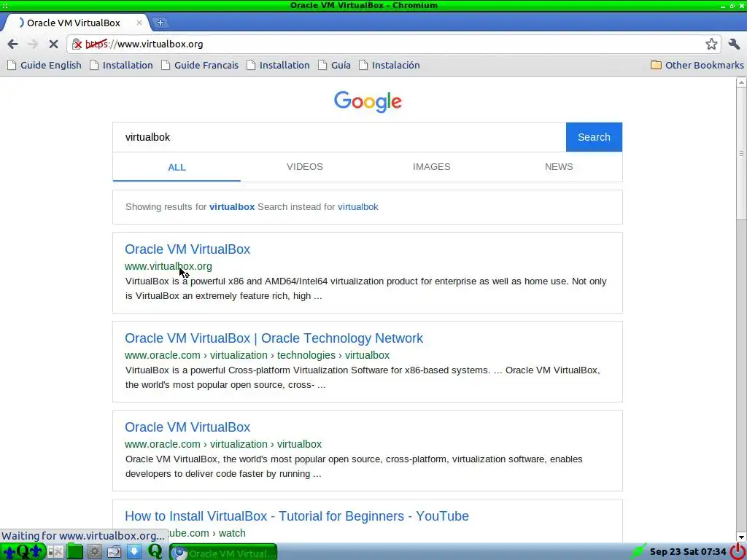Image resolution: width=747 pixels, height=560 pixels.
Task: Click the search box containing virtualbok
Action: (339, 137)
